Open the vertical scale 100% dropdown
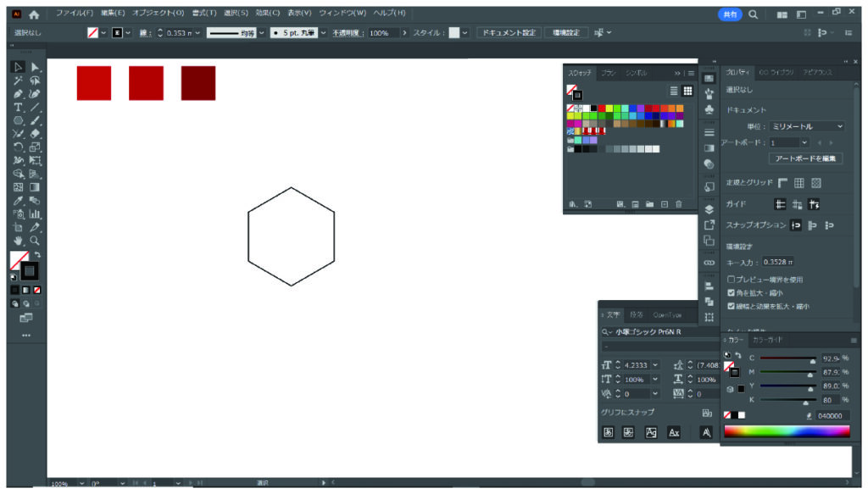 (x=655, y=380)
